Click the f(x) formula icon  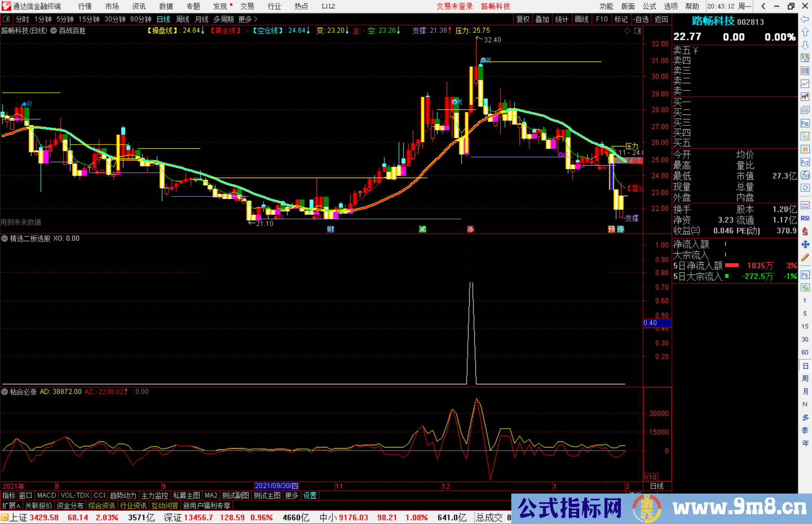[x=805, y=175]
